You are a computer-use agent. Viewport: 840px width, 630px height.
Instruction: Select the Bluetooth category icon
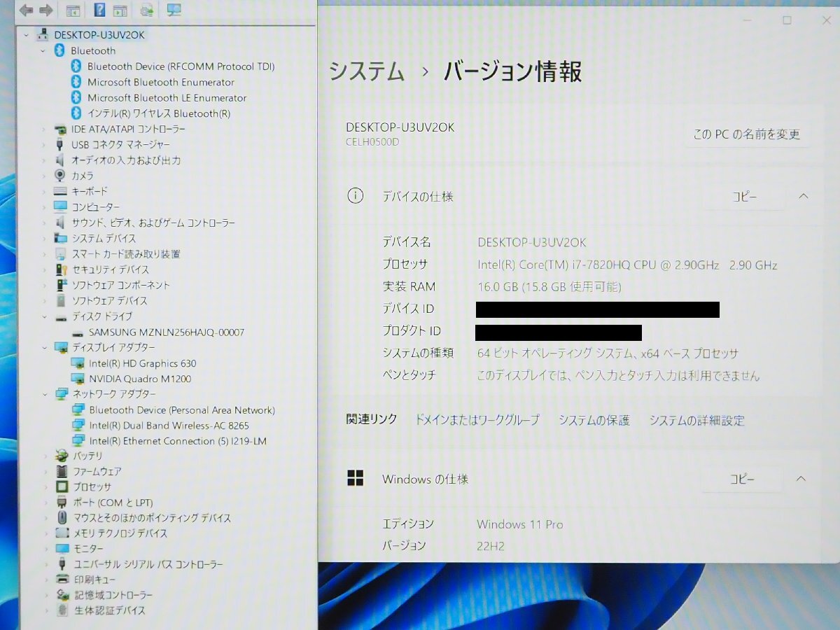coord(60,50)
